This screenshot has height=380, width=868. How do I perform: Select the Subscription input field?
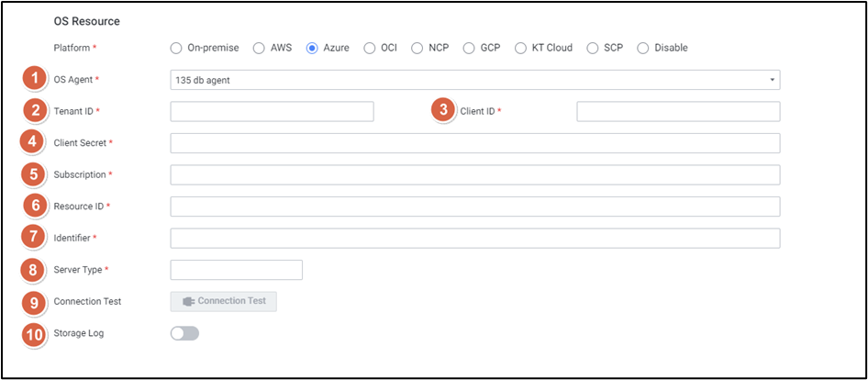474,174
